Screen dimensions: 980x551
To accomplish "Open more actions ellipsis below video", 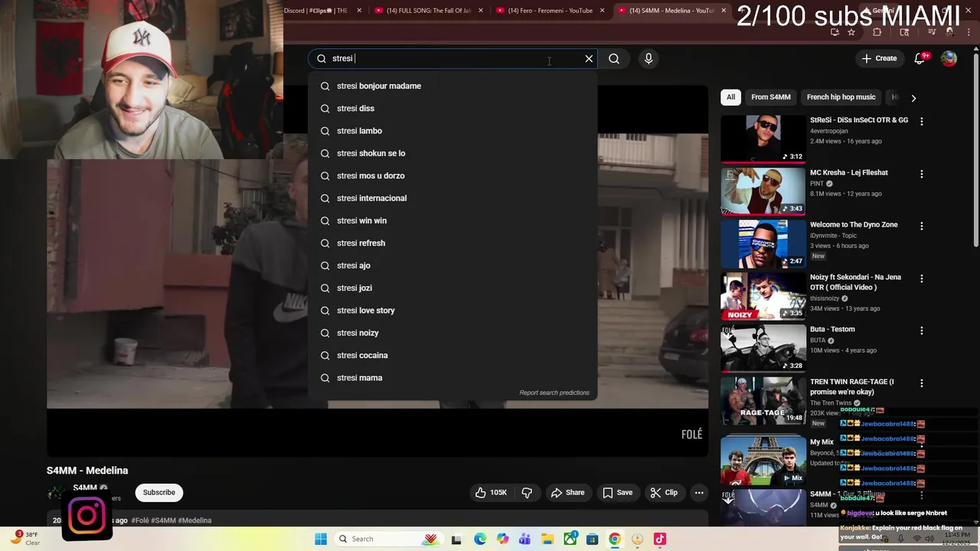I will pos(699,493).
